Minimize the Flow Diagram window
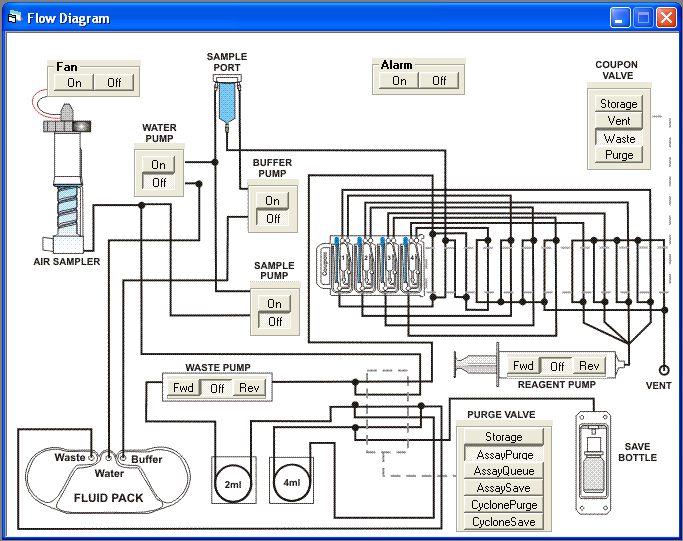683x541 pixels. click(619, 18)
